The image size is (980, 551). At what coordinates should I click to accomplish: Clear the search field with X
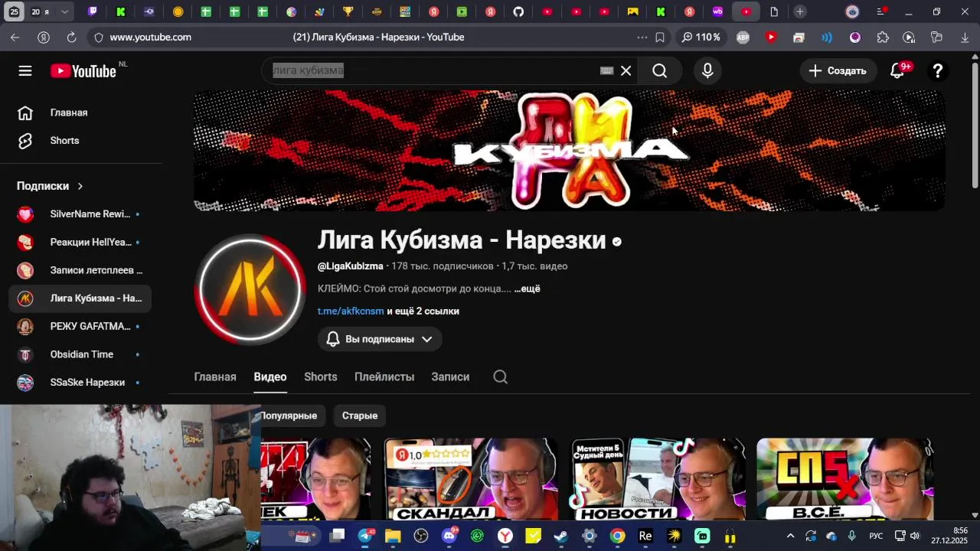626,70
